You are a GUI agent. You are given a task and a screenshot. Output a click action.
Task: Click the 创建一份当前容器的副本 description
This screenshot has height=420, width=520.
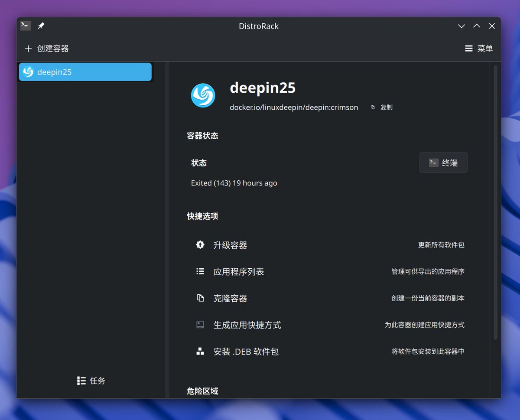click(x=428, y=298)
